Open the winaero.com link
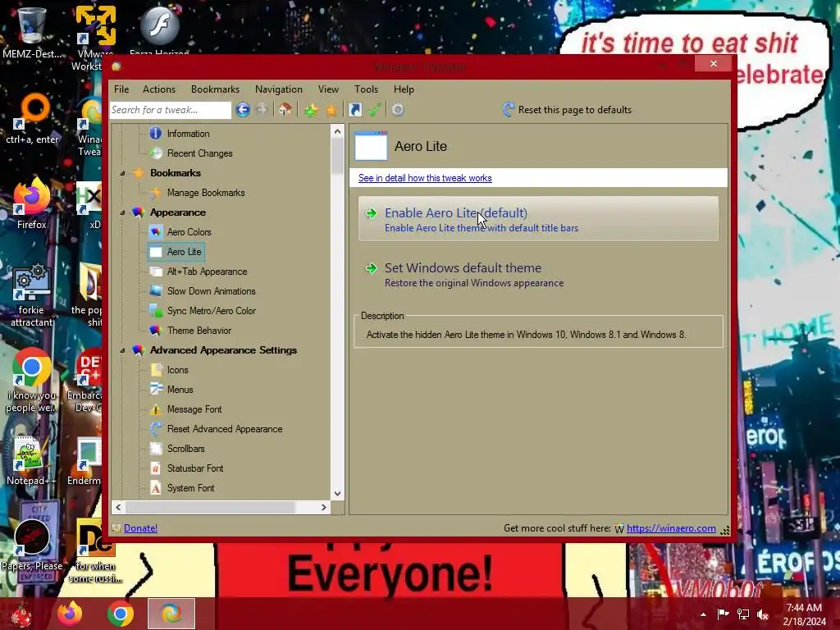 (x=671, y=528)
